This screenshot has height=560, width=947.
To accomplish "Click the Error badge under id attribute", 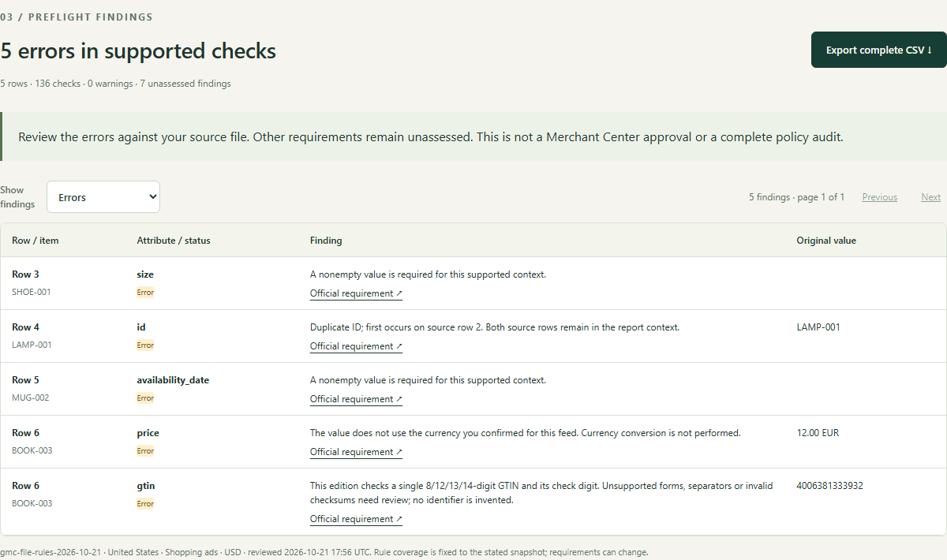I will 145,345.
